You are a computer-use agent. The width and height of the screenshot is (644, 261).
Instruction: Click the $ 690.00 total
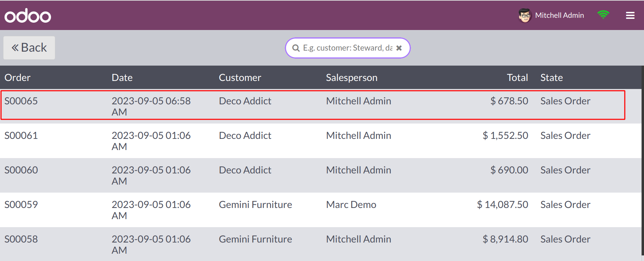tap(509, 170)
